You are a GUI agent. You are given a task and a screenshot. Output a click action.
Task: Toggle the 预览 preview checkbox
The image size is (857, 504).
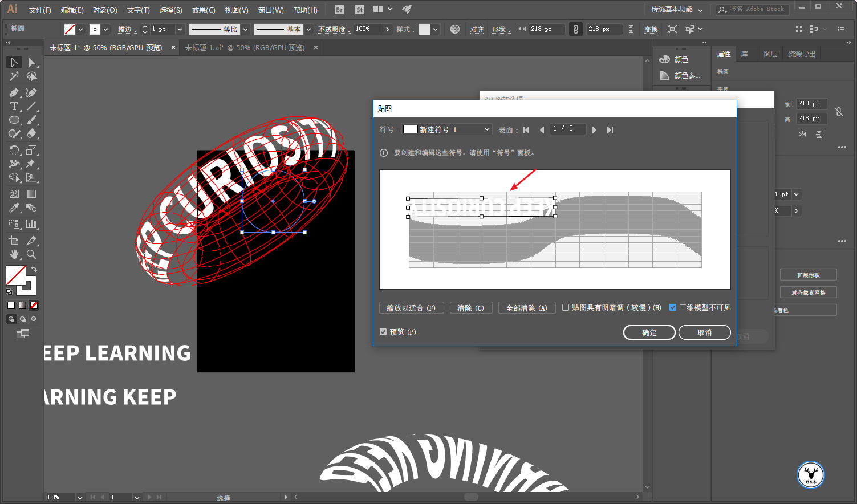pyautogui.click(x=383, y=332)
